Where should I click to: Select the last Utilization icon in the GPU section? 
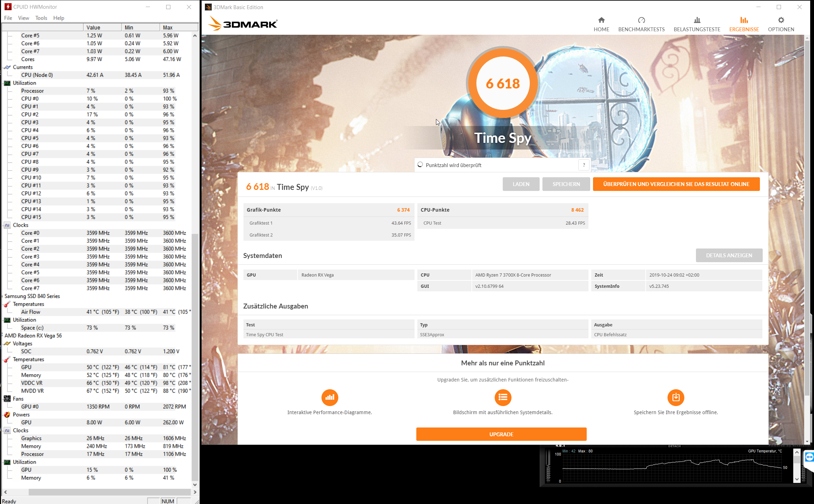click(7, 462)
